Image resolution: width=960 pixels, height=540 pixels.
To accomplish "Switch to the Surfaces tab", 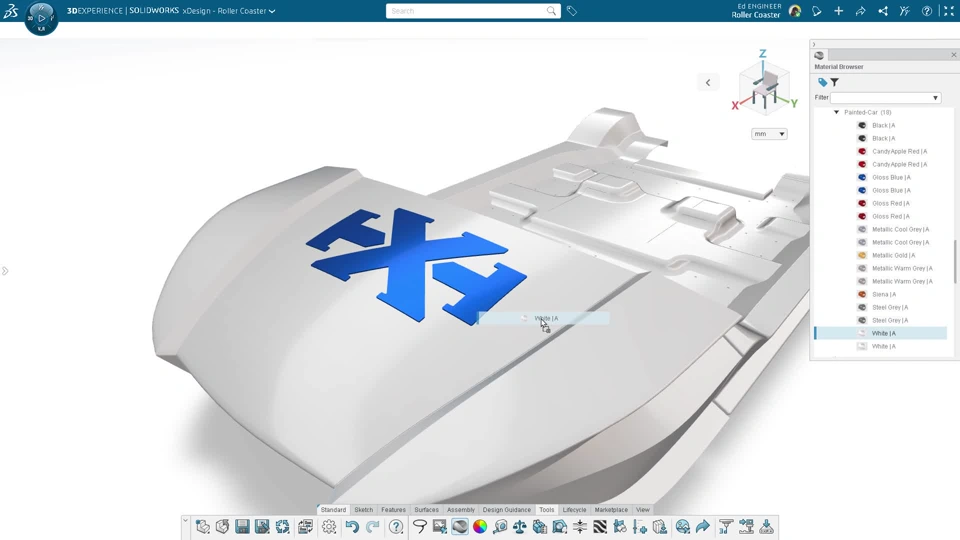I will [426, 509].
